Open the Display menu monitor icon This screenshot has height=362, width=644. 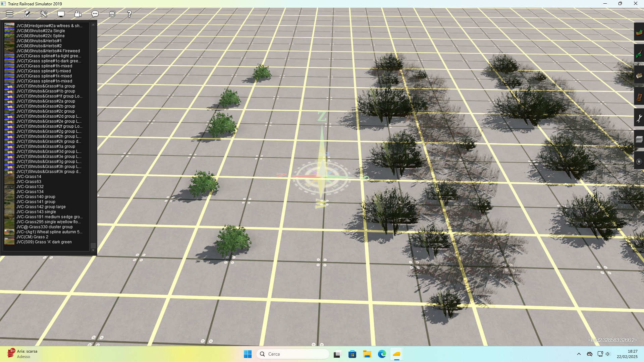61,14
